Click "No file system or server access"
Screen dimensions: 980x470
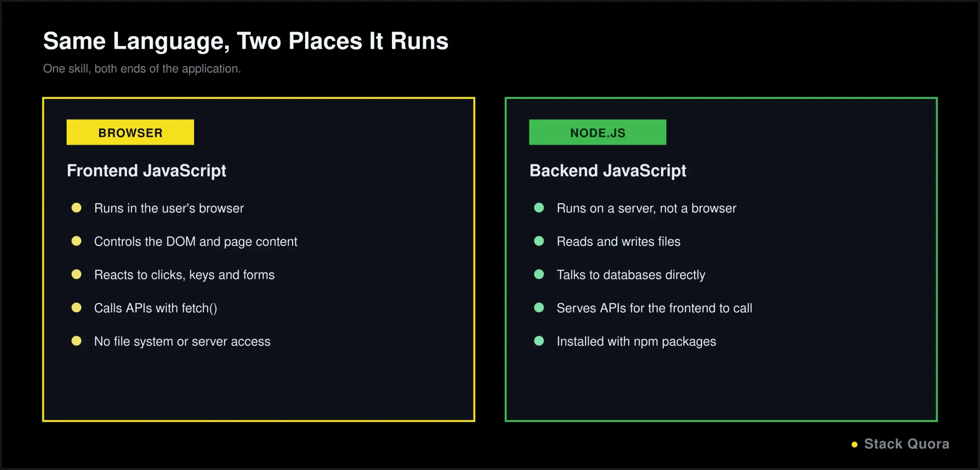coord(182,342)
